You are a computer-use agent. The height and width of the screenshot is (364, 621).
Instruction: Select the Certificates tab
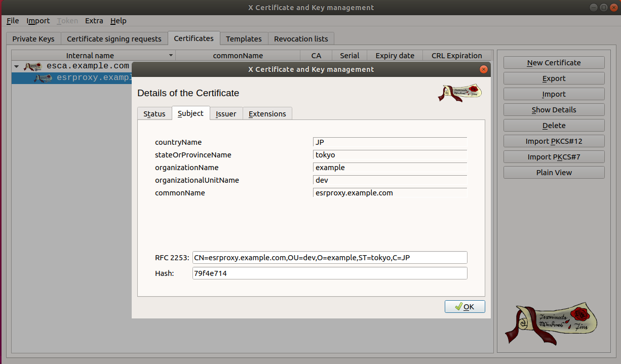tap(193, 38)
